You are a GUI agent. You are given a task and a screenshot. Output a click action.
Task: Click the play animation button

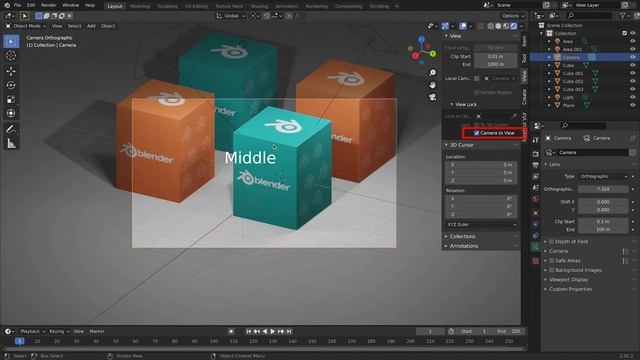pos(273,331)
